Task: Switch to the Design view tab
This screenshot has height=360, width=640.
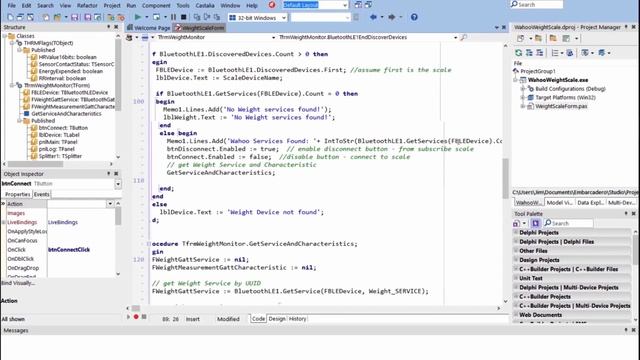Action: tap(277, 319)
